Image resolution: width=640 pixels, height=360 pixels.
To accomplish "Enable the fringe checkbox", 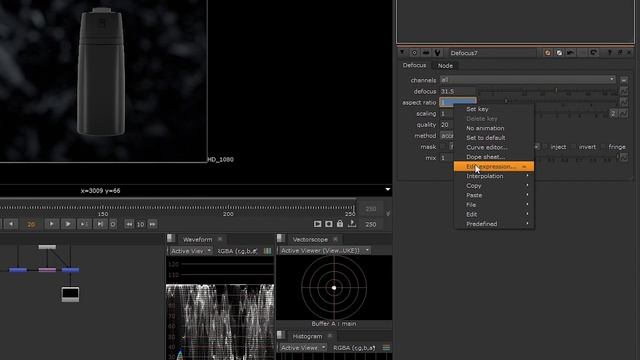I will pyautogui.click(x=603, y=147).
